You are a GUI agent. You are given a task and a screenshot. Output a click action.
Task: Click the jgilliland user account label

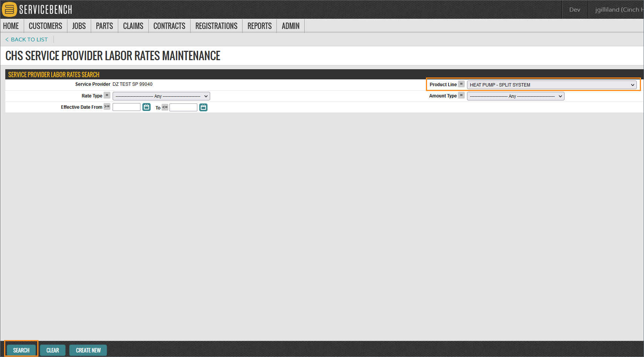(x=620, y=10)
